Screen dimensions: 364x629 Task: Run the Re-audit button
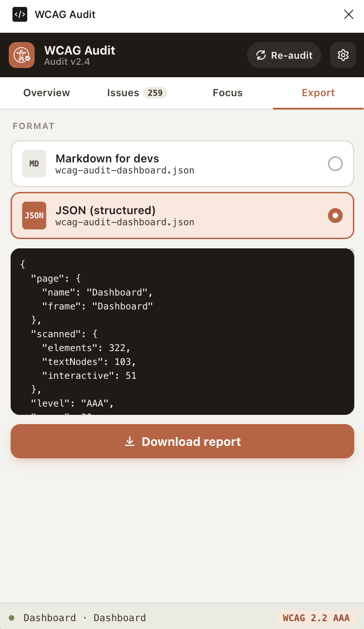284,55
